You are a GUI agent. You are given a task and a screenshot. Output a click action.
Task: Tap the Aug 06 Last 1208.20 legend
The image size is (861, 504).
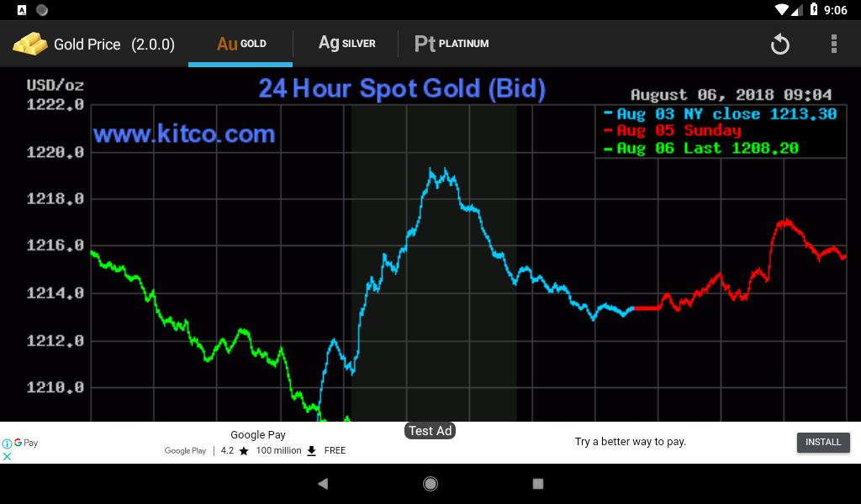tap(701, 148)
